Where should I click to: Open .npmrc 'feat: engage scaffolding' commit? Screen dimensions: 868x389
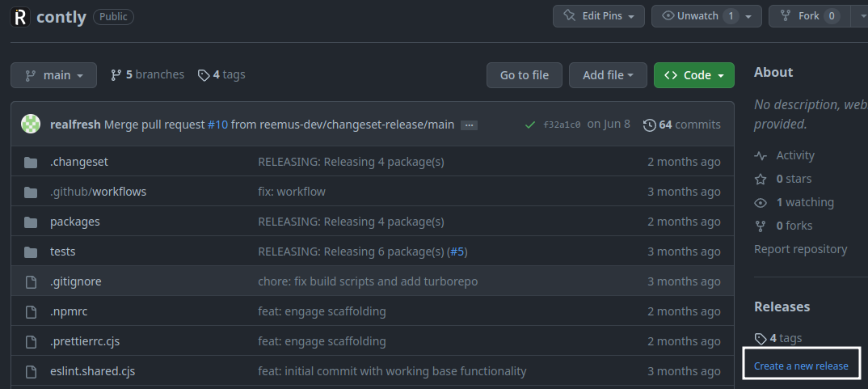pos(322,311)
